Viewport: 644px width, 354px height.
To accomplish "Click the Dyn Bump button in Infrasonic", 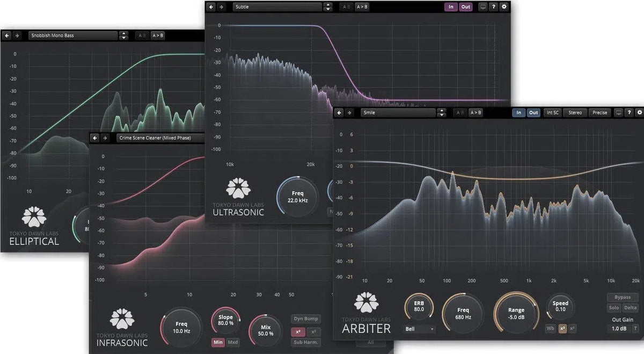I will [x=306, y=319].
